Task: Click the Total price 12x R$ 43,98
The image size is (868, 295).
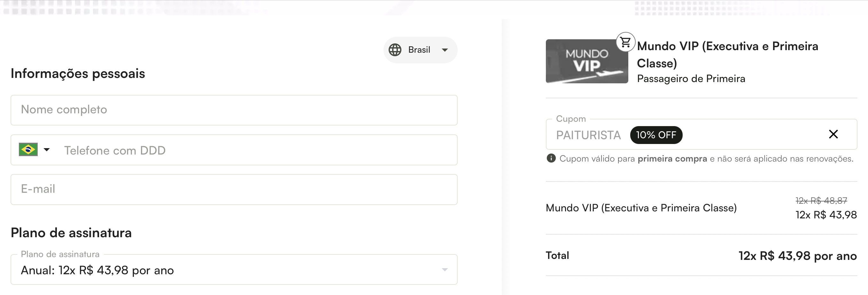Action: (797, 256)
